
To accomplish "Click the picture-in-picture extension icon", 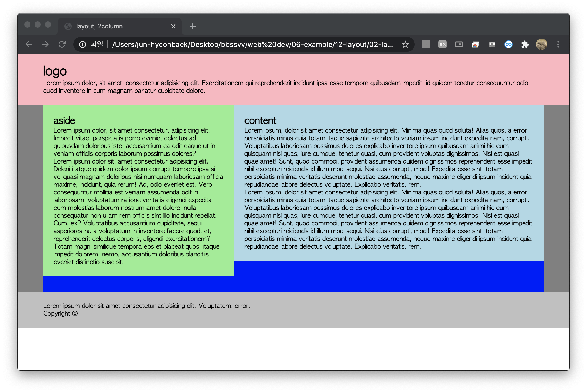I will click(459, 44).
